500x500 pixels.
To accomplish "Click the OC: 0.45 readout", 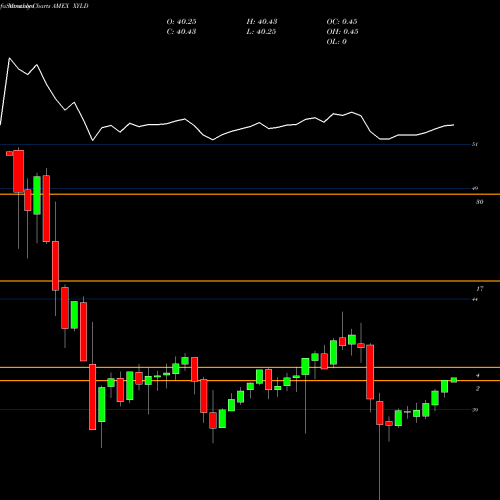I will [x=342, y=22].
